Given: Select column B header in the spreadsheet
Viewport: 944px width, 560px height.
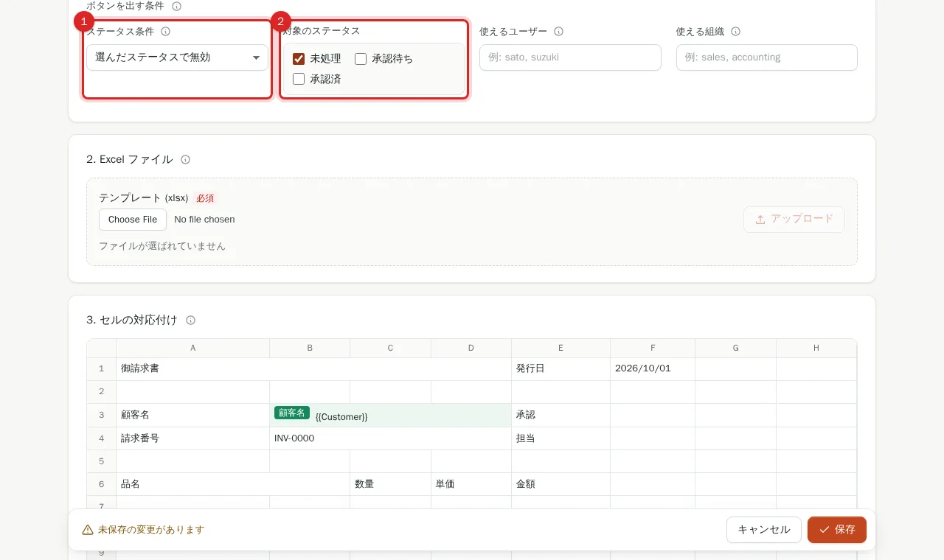Looking at the screenshot, I should coord(310,349).
